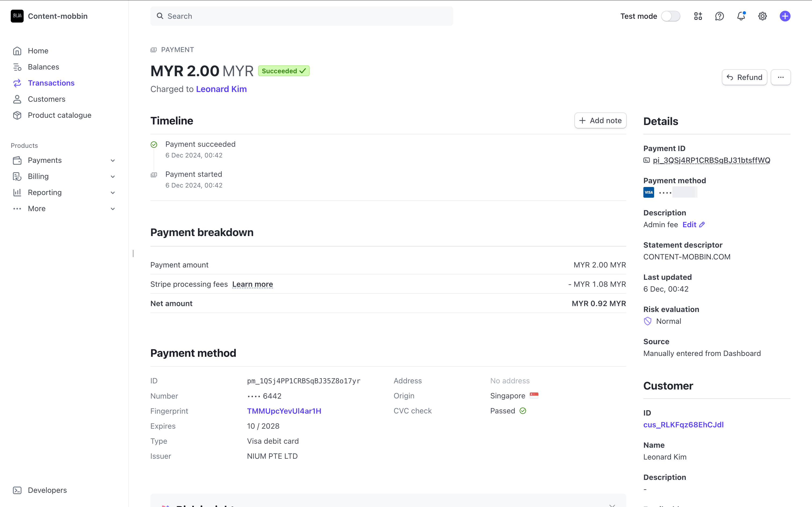Click the notifications bell icon

pos(741,16)
